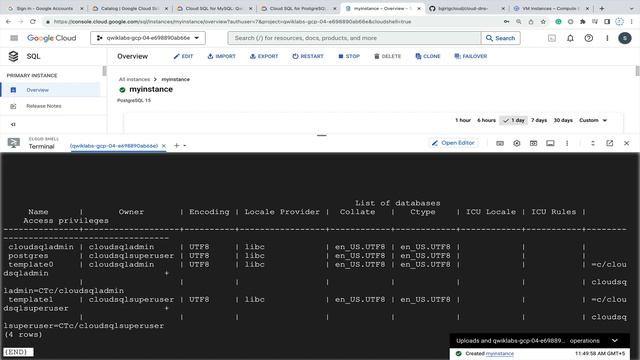Image resolution: width=640 pixels, height=360 pixels.
Task: Open the Google Cloud navigation menu
Action: tap(14, 38)
